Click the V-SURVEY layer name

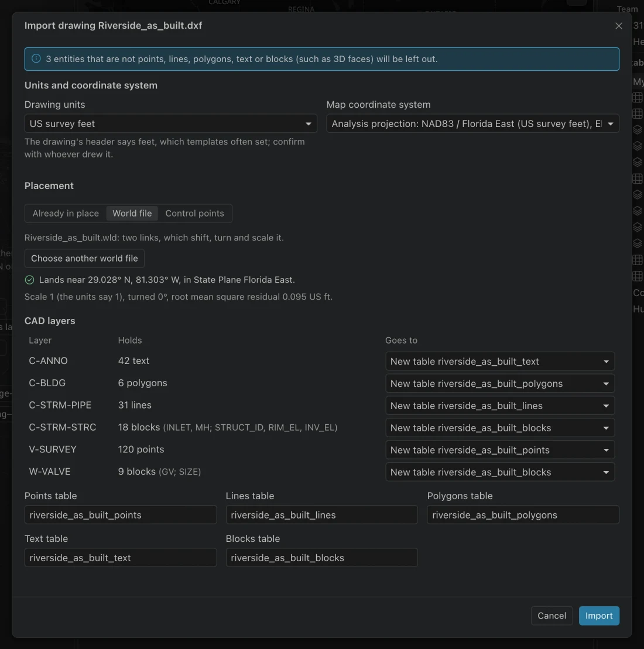point(53,449)
